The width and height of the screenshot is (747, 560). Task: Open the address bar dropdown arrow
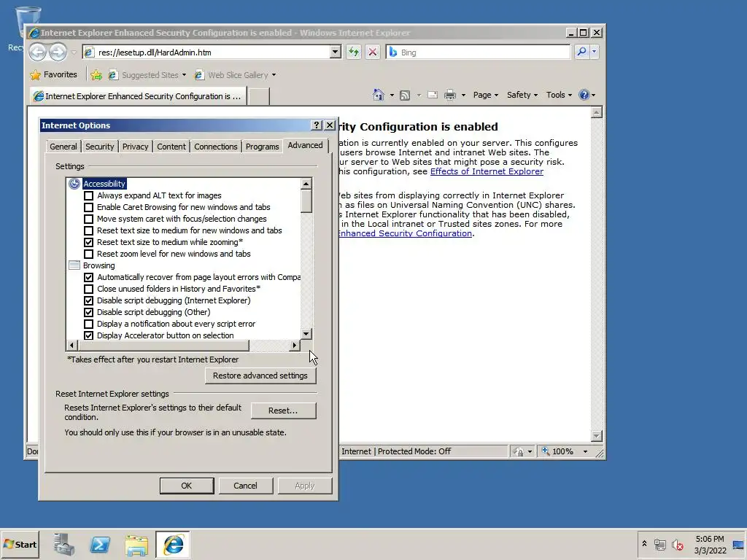click(336, 52)
